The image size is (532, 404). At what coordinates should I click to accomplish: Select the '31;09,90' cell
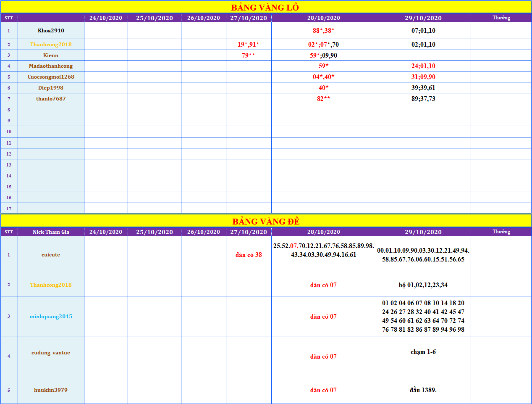coord(423,77)
